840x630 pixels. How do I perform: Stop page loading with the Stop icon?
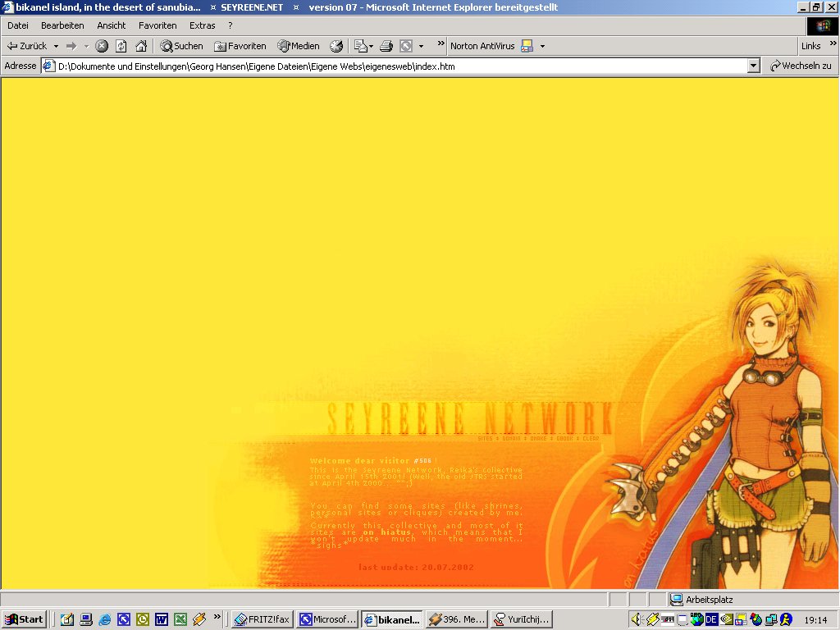click(102, 46)
